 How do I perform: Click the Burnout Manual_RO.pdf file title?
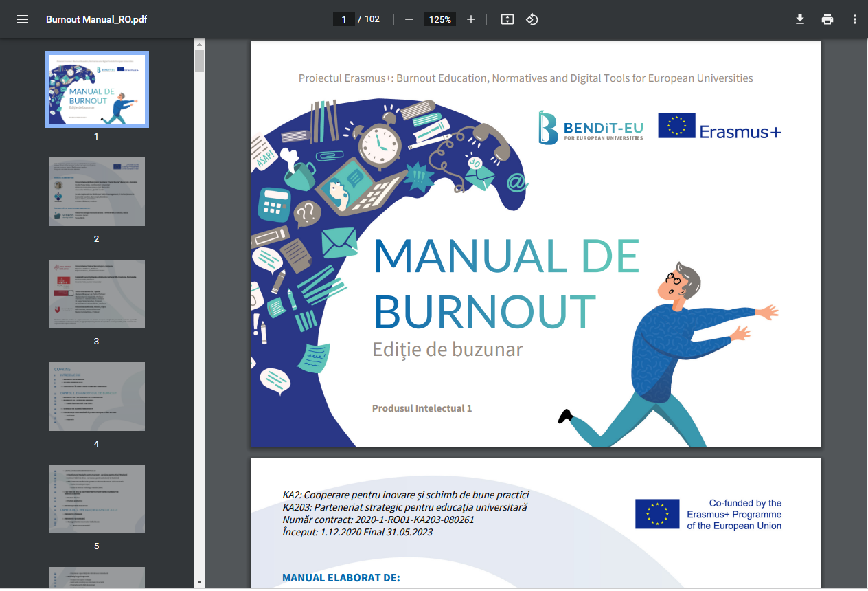click(96, 19)
